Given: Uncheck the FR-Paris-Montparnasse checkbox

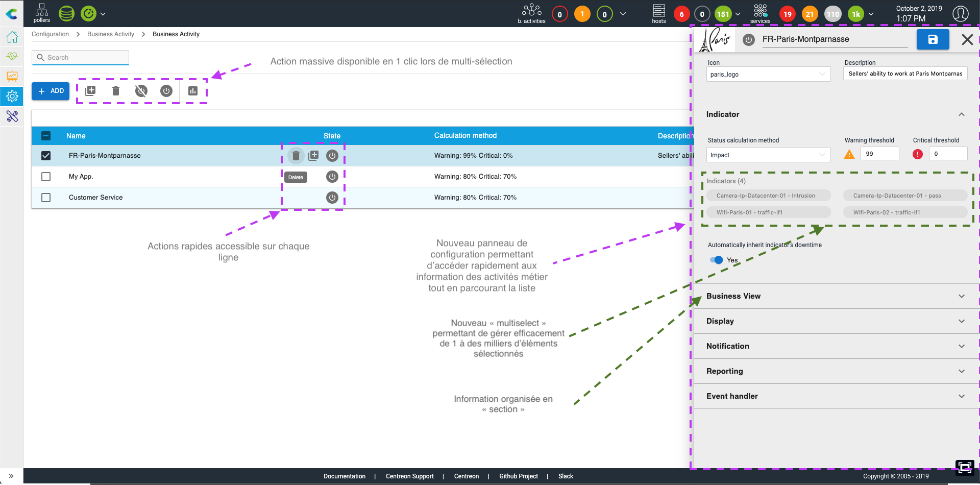Looking at the screenshot, I should pos(46,156).
